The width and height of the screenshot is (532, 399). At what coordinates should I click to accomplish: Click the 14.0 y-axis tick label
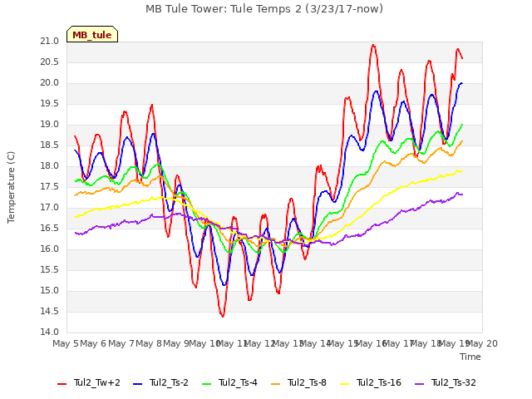coord(50,332)
